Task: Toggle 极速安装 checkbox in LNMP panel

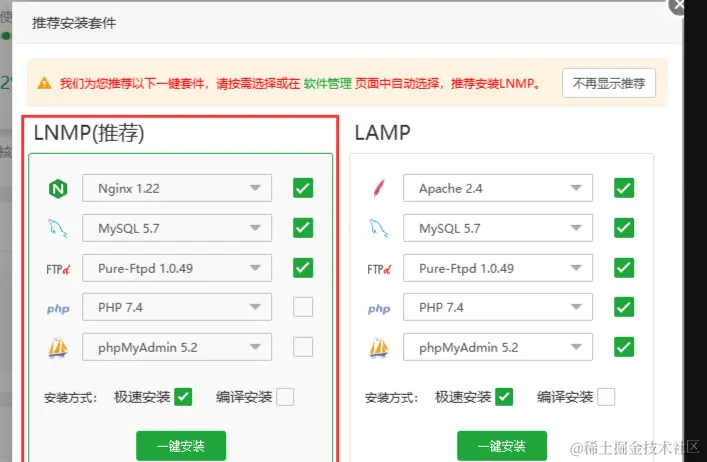Action: 183,397
